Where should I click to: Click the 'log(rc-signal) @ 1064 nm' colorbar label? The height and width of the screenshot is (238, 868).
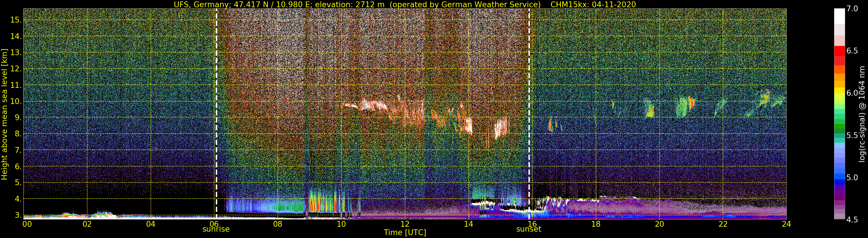(862, 114)
